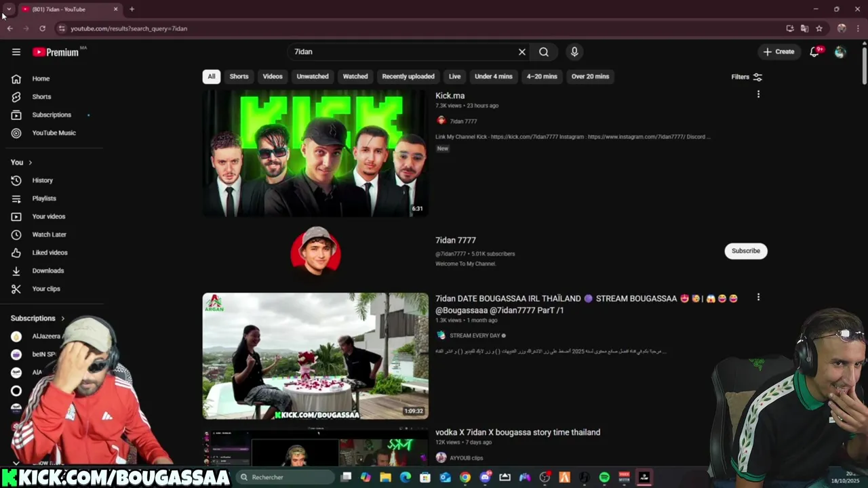Select the Unwatched filter chip
This screenshot has height=488, width=868.
click(313, 77)
